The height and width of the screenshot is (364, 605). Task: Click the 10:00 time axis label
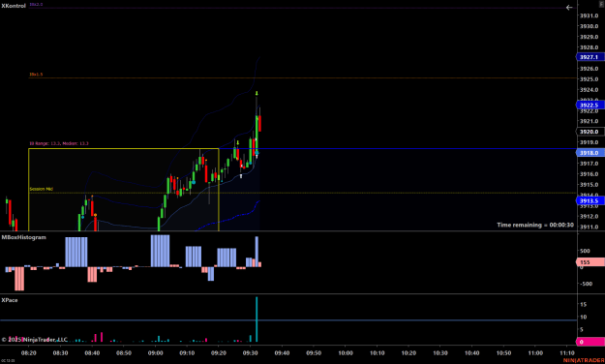(x=346, y=352)
